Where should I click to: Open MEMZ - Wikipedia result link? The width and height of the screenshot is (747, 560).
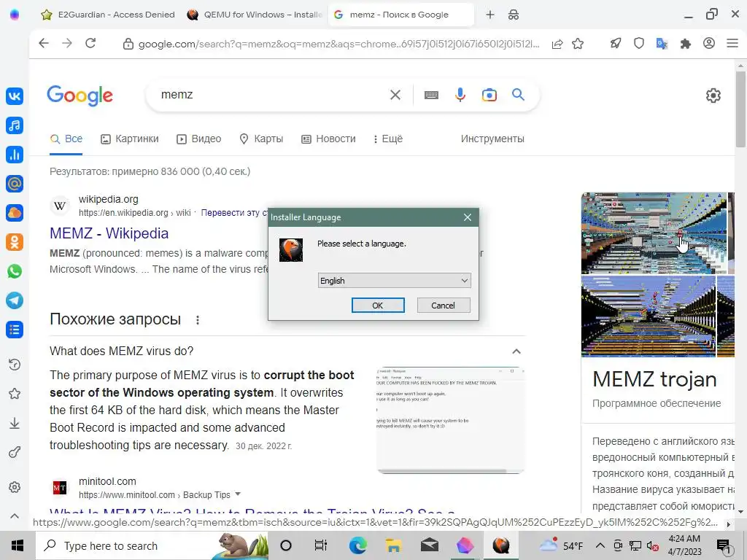pos(109,233)
